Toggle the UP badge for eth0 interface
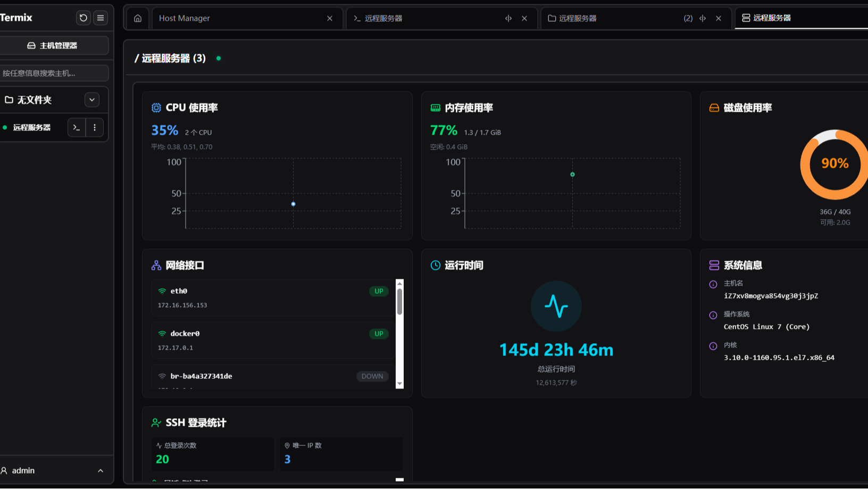The width and height of the screenshot is (868, 489). point(378,291)
